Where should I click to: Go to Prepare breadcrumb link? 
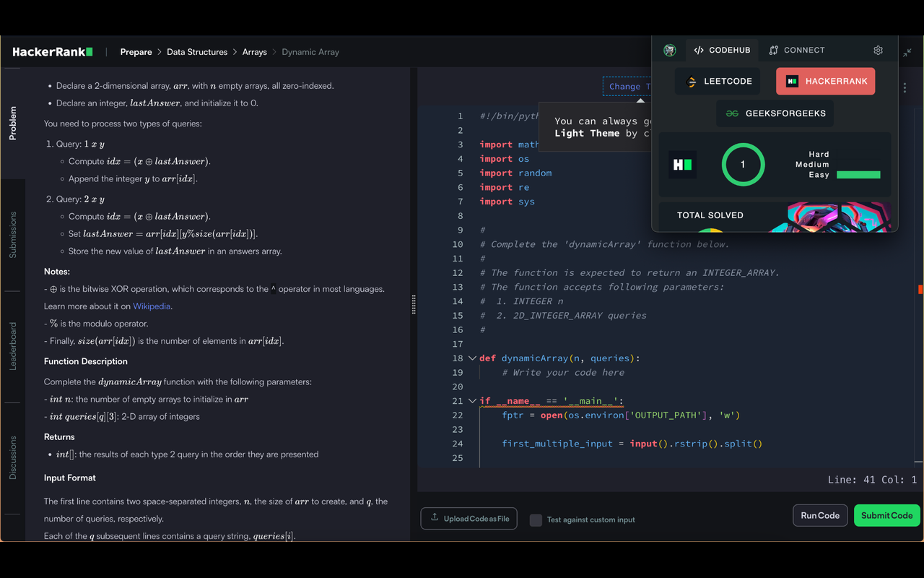click(x=136, y=52)
